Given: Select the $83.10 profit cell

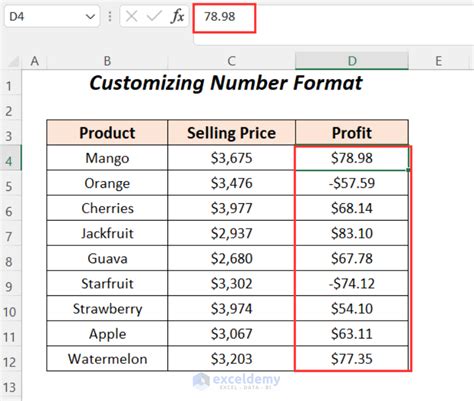Looking at the screenshot, I should coord(352,233).
